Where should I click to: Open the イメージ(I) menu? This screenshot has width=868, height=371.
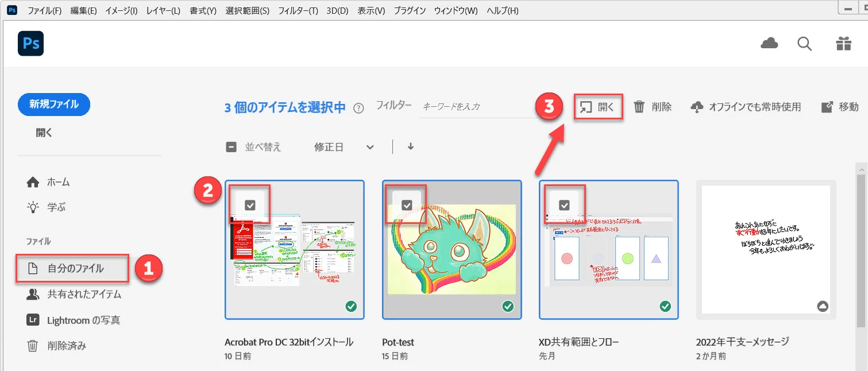tap(121, 11)
